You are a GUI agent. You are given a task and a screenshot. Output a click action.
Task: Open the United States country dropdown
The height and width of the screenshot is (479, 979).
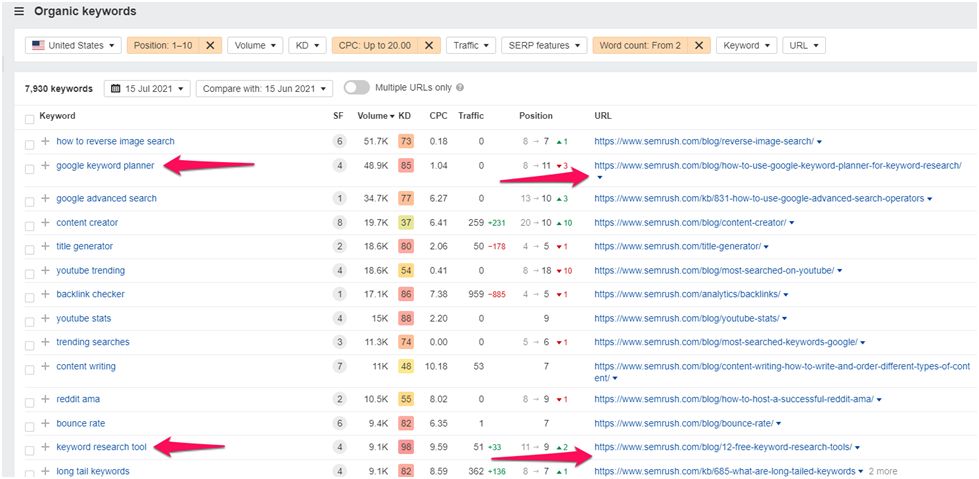[73, 45]
